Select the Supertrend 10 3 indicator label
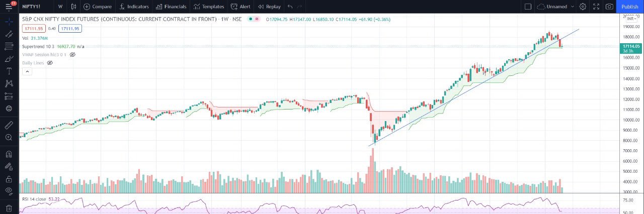This screenshot has height=214, width=644. pyautogui.click(x=38, y=46)
